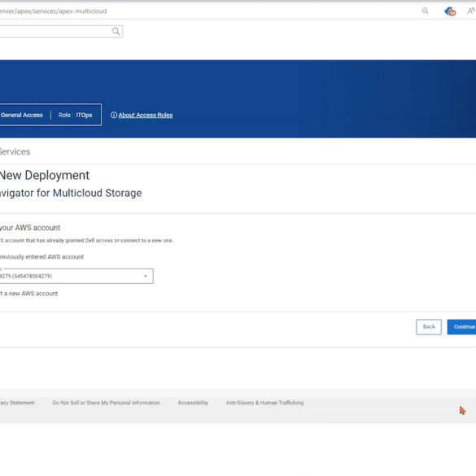The image size is (476, 476).
Task: Click the New Deployment heading
Action: tap(44, 175)
